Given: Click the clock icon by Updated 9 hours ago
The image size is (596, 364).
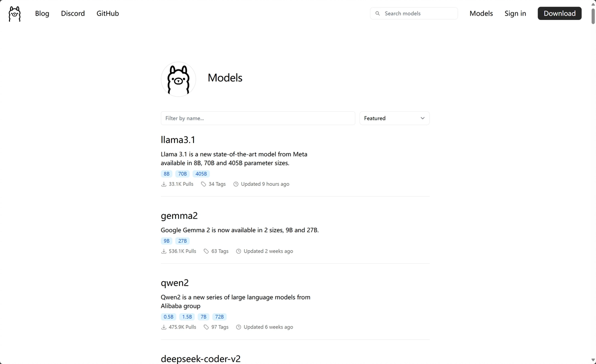Looking at the screenshot, I should click(x=236, y=184).
